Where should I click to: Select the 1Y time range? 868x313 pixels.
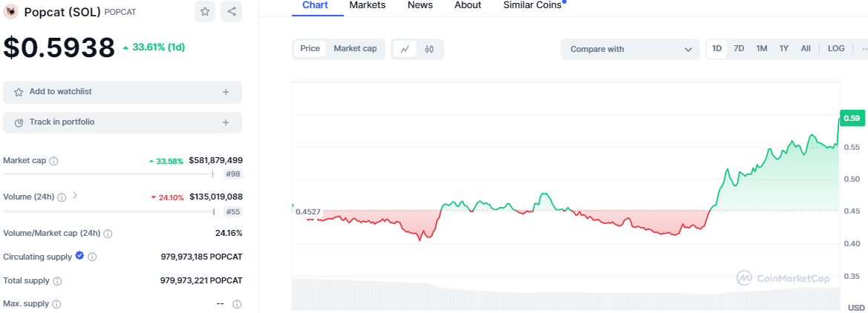[x=784, y=49]
